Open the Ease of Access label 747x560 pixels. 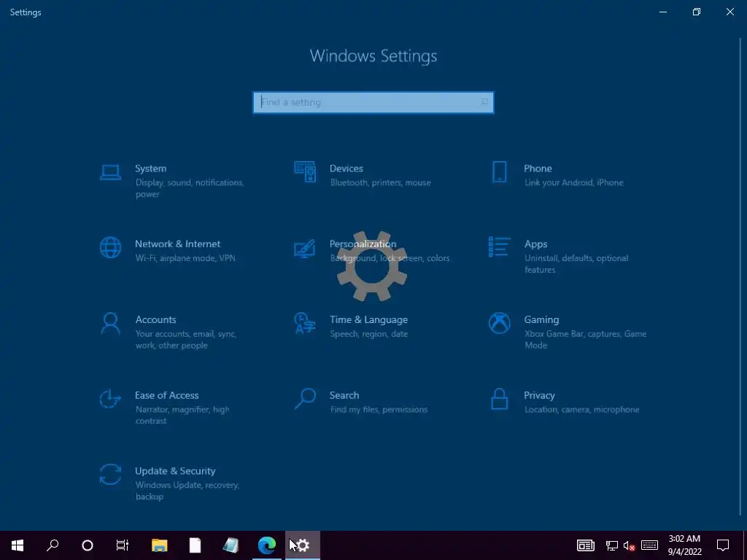click(x=167, y=395)
